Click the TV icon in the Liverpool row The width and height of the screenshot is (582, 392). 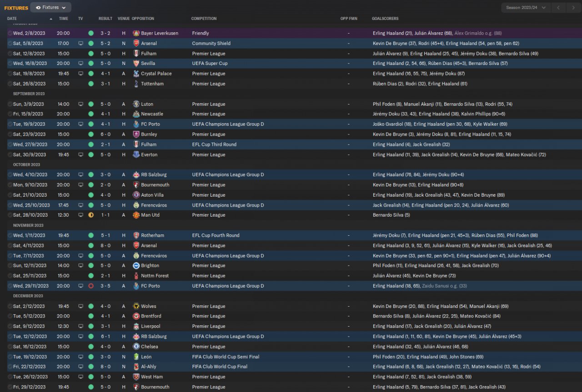[x=81, y=326]
